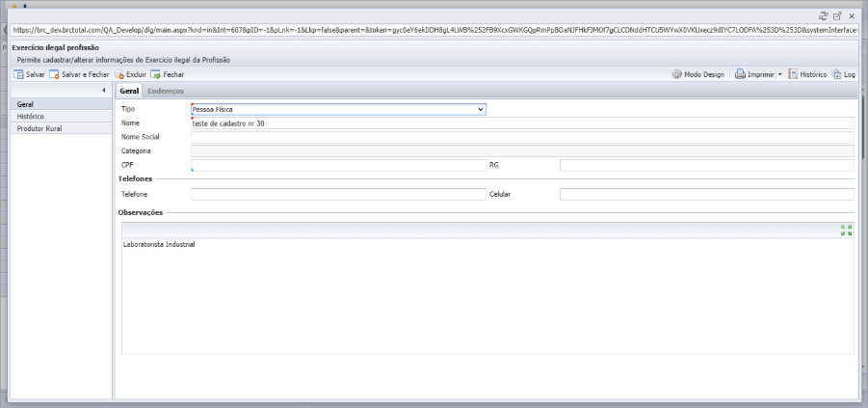Image resolution: width=868 pixels, height=408 pixels.
Task: Close the dialog with X button
Action: 852,16
